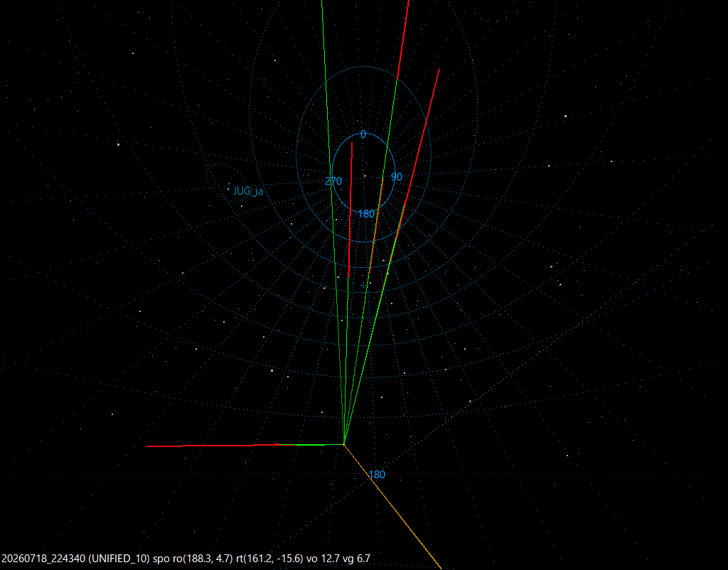728x570 pixels.
Task: Click the JUG_ja radiant label
Action: (248, 190)
